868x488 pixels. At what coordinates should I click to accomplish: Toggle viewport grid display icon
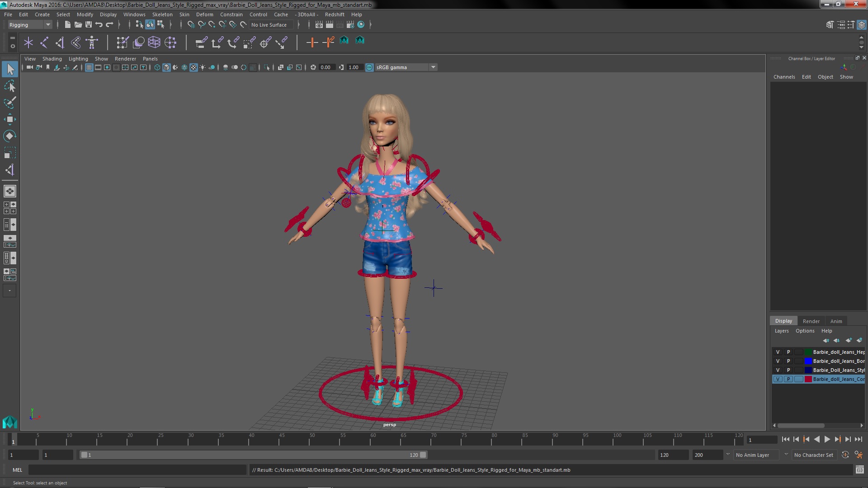click(x=89, y=67)
